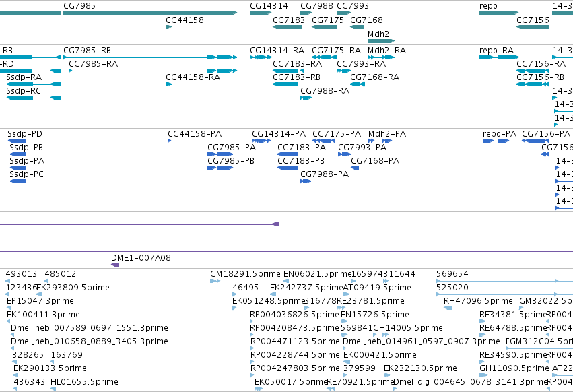573x392 pixels.
Task: Click the Ssdp-PD coding sequence
Action: (x=17, y=141)
